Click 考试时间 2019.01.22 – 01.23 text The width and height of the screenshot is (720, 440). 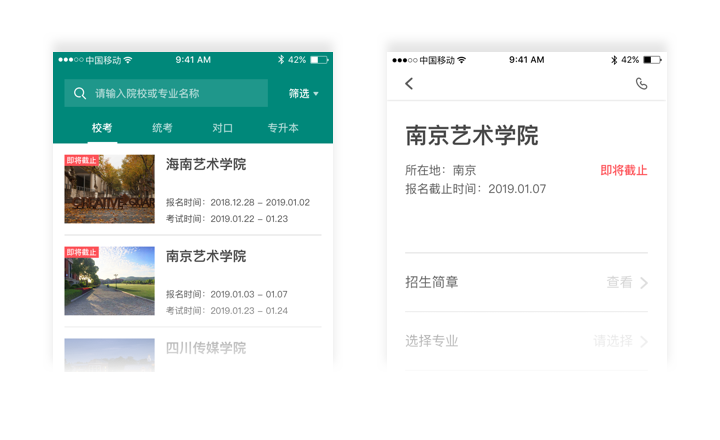pyautogui.click(x=227, y=219)
